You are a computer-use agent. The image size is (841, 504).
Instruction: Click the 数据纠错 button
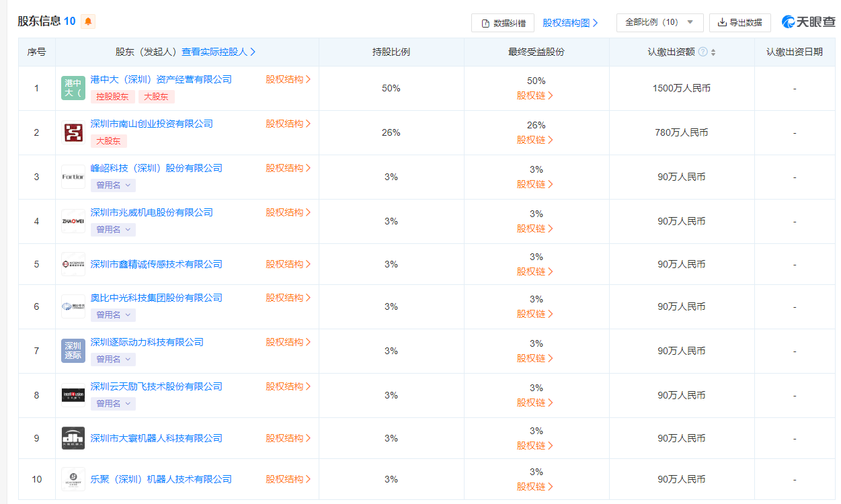tap(503, 23)
